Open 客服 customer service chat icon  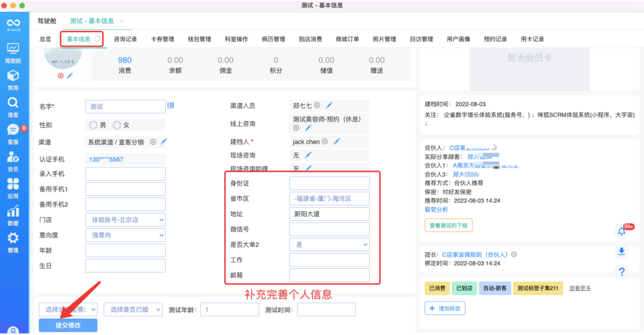[x=14, y=129]
